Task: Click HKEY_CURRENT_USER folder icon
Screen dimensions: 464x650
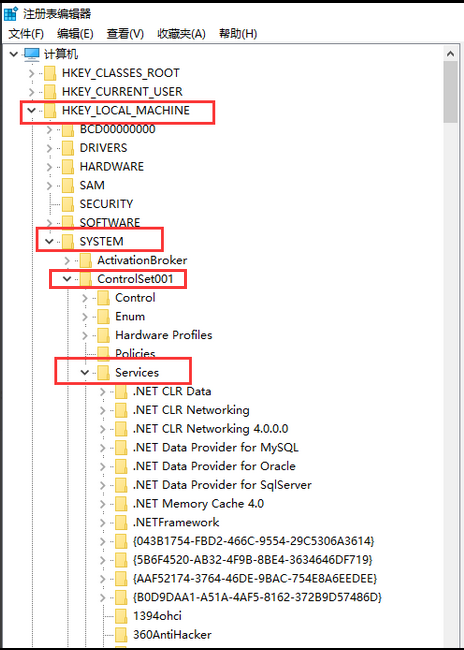Action: point(50,92)
